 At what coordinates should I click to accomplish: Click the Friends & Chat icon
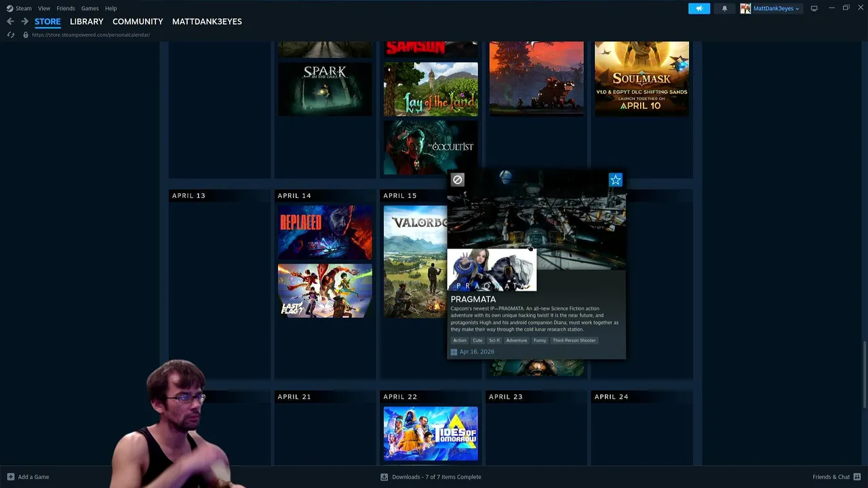coord(857,476)
